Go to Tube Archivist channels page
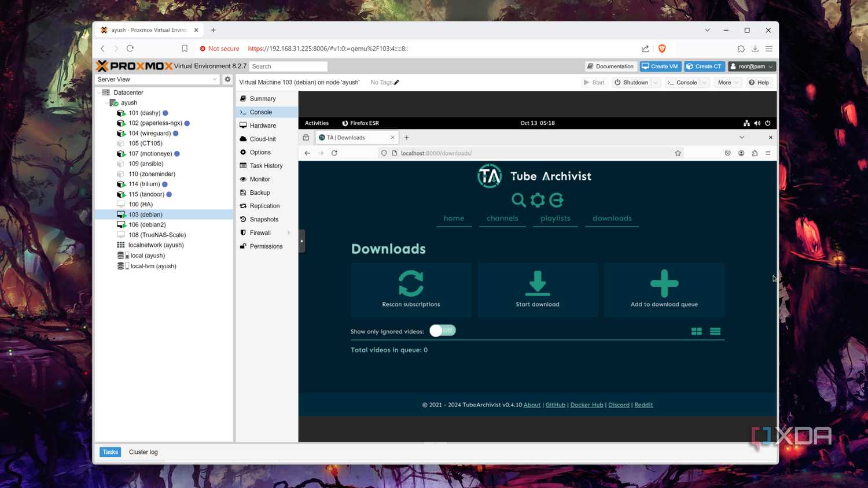Viewport: 868px width, 488px height. coord(502,218)
